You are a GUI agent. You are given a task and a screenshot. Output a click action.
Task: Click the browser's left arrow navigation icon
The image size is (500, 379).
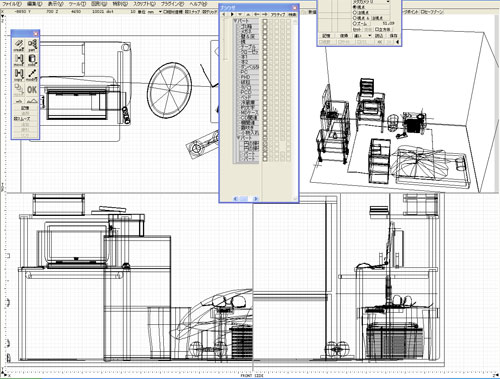[x=224, y=15]
